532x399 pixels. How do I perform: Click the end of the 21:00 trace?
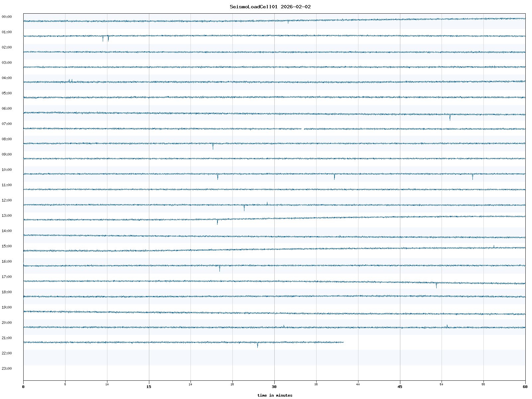point(343,342)
